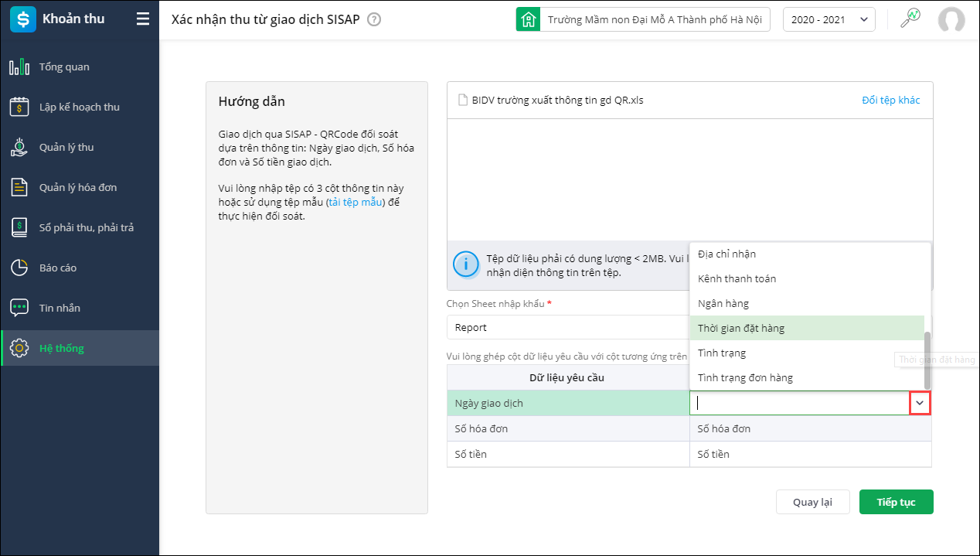Viewport: 980px width, 556px height.
Task: Open the Chọn Sheet Report combo box
Action: [x=568, y=327]
